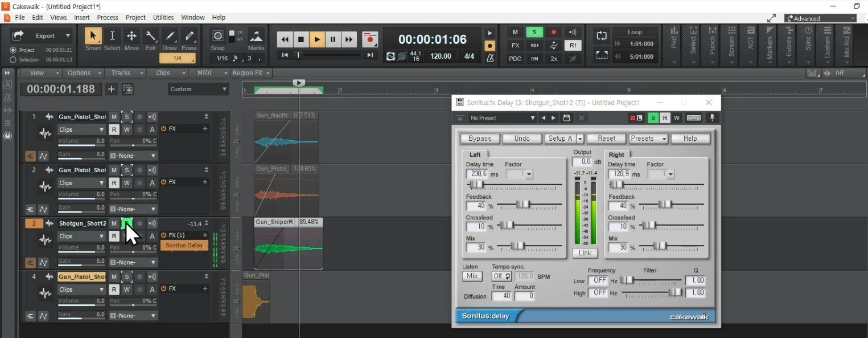Viewport: 868px width, 338px height.
Task: Click Undo in Sonitus Delay
Action: pyautogui.click(x=522, y=139)
